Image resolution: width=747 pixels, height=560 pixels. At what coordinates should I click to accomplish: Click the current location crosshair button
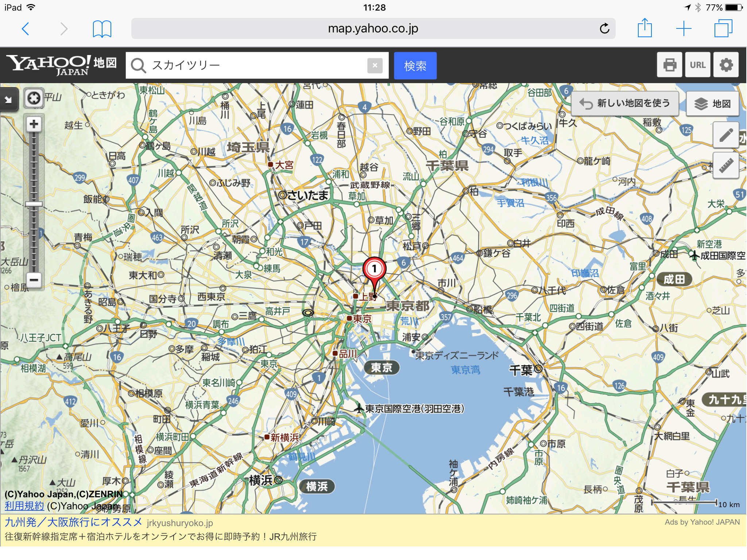pos(34,98)
